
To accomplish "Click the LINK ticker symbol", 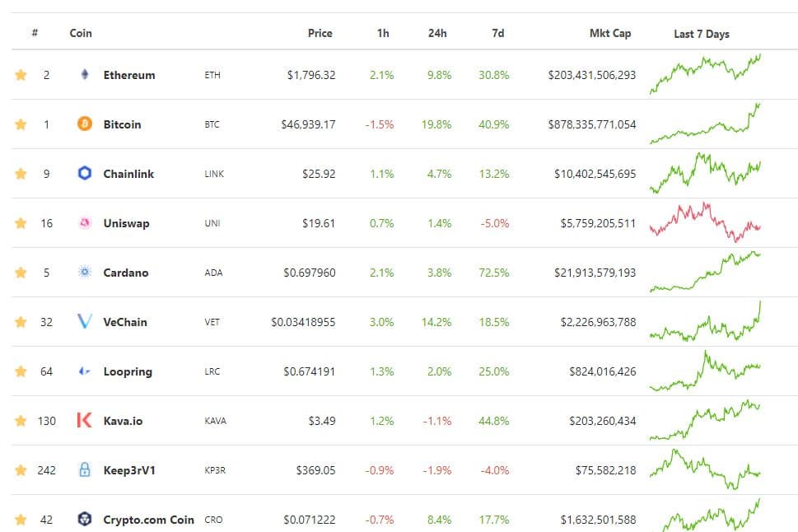I will point(214,174).
